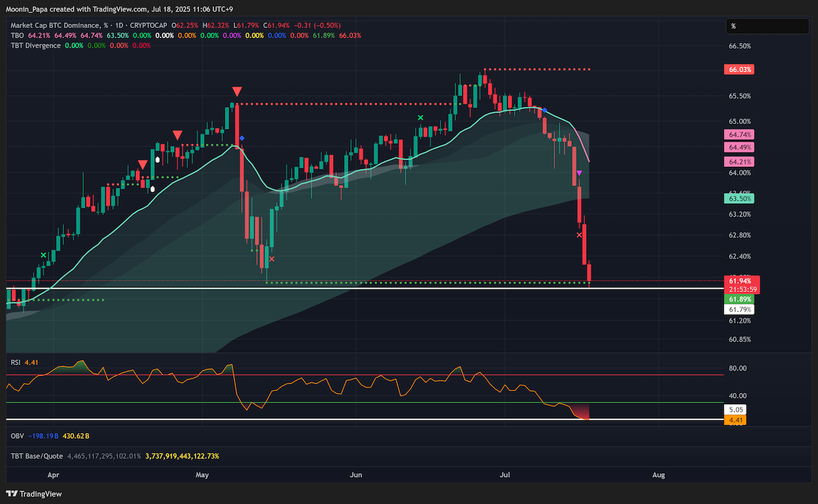Select the blue diamond beside the May sell-off candle
Image resolution: width=818 pixels, height=504 pixels.
243,138
